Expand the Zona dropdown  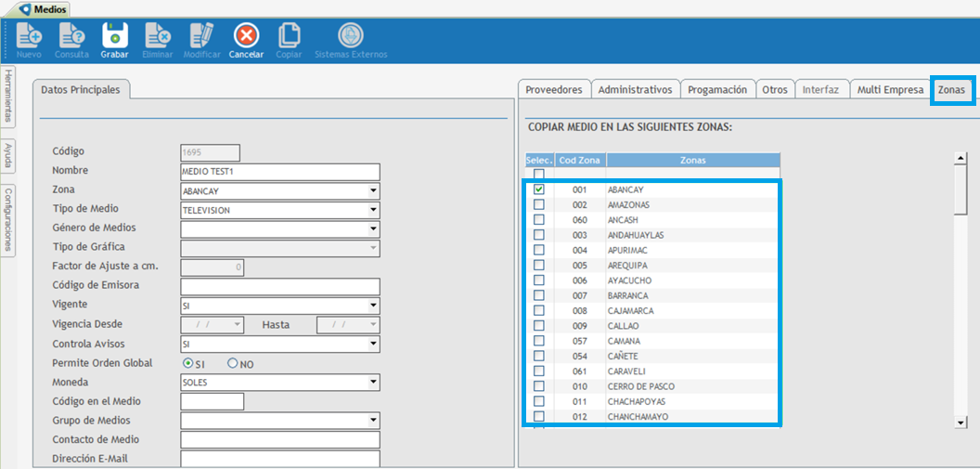point(373,191)
